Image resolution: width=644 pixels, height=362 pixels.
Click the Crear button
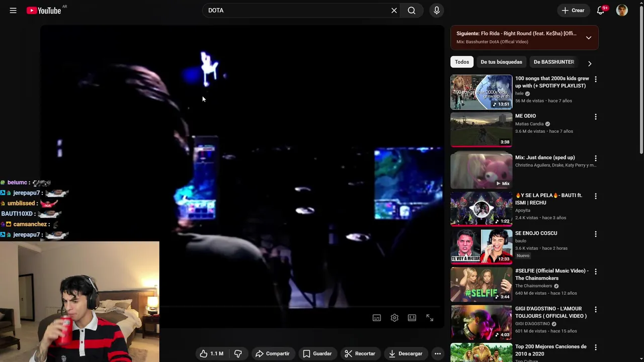click(x=573, y=10)
